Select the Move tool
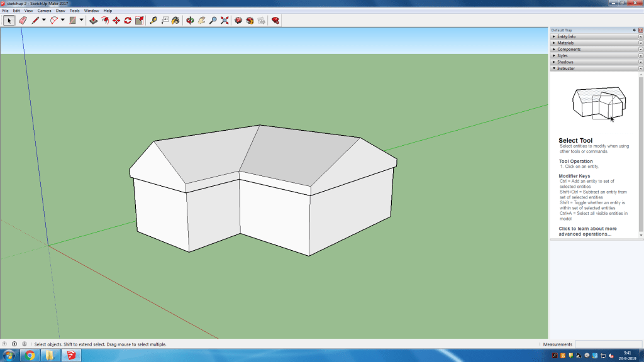Image resolution: width=644 pixels, height=362 pixels. coord(116,21)
